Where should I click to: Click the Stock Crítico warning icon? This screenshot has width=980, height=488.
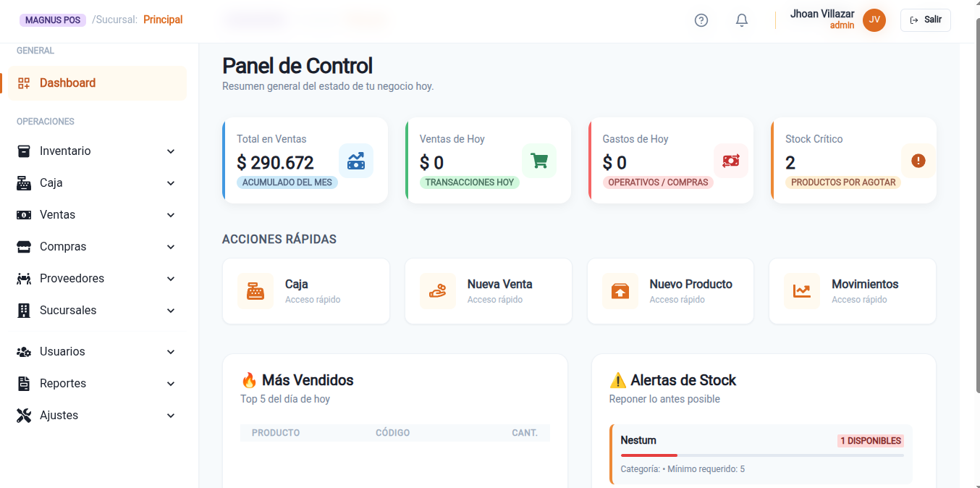[x=918, y=161]
